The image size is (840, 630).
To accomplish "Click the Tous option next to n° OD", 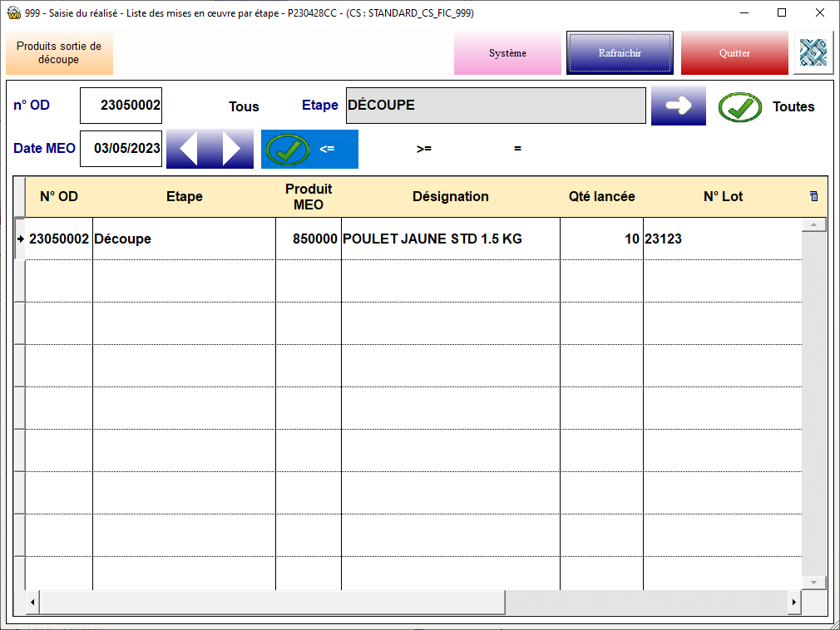I will [244, 107].
